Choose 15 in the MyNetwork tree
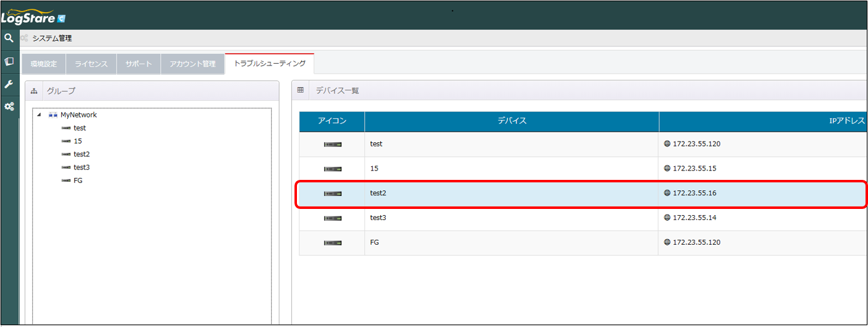 tap(77, 141)
